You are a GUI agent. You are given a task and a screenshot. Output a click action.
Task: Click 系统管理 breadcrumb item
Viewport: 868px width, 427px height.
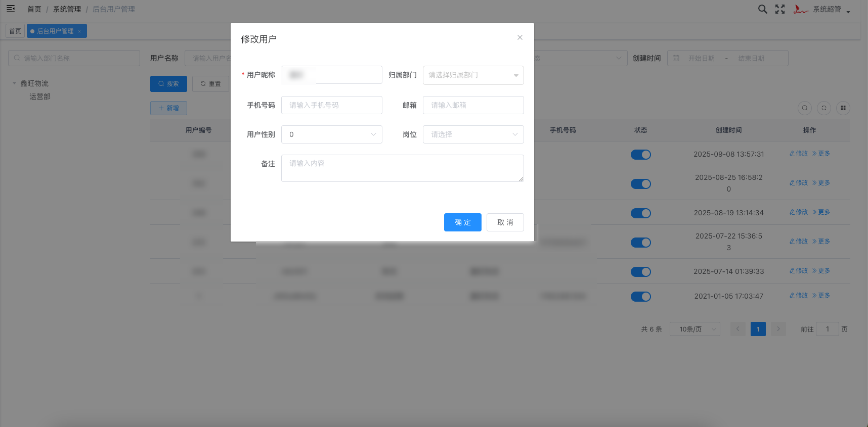click(67, 9)
